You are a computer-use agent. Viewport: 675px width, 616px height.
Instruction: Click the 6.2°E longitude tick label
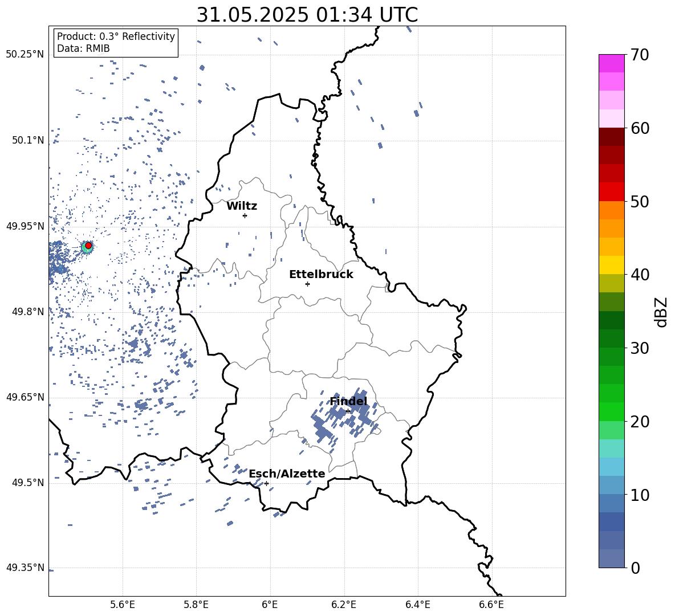tap(344, 605)
